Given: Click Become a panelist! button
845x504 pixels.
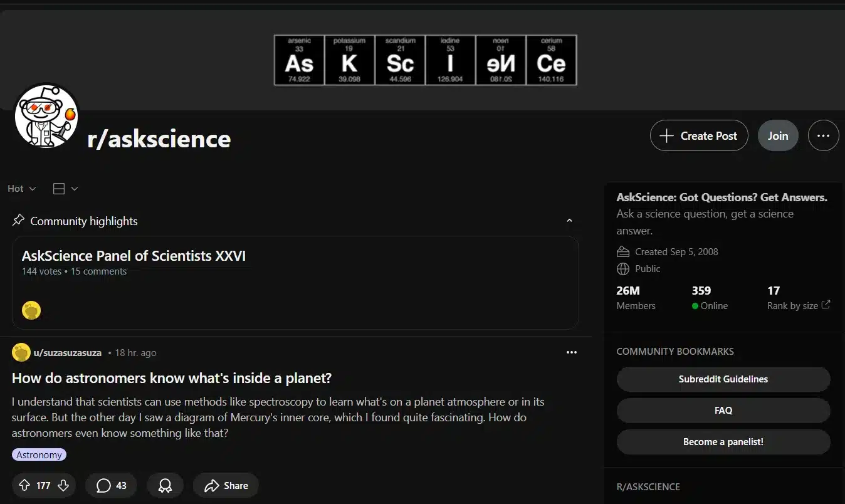Looking at the screenshot, I should click(x=723, y=442).
